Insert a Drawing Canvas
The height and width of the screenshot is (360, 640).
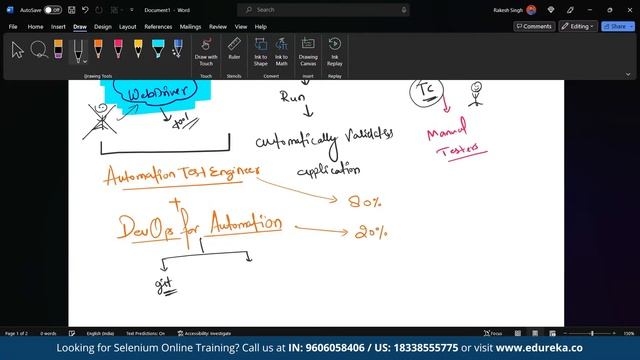[308, 52]
